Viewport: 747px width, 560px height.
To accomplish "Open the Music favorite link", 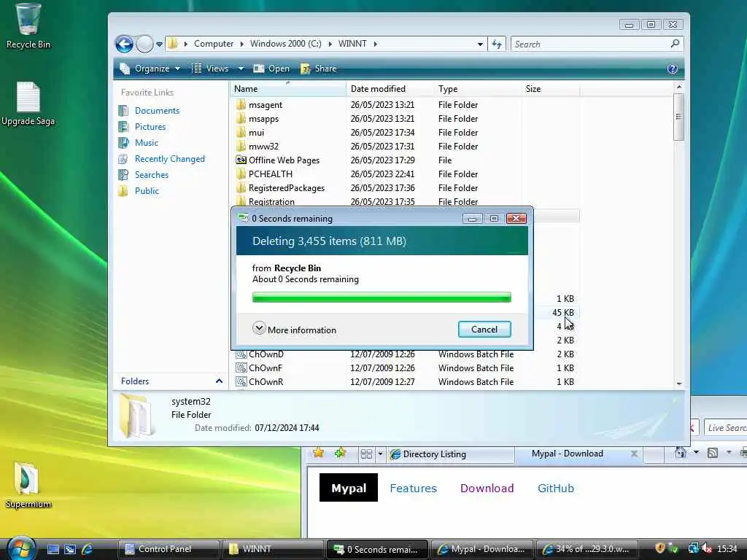I will click(x=146, y=143).
